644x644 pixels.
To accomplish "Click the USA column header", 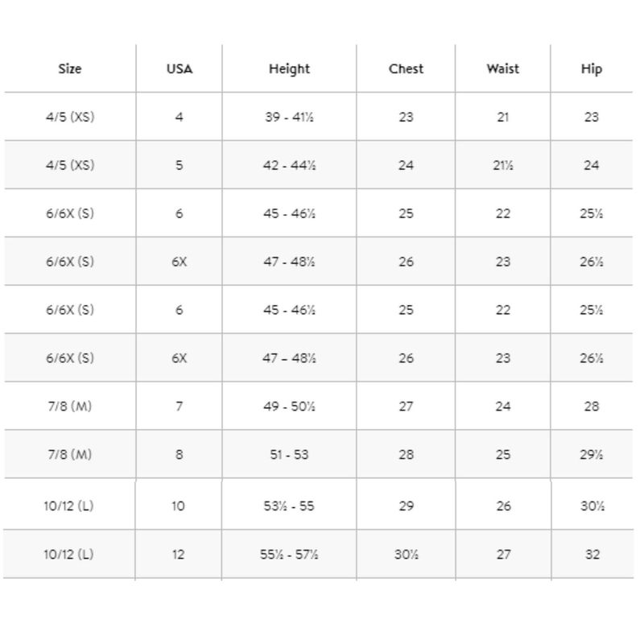I will click(179, 68).
